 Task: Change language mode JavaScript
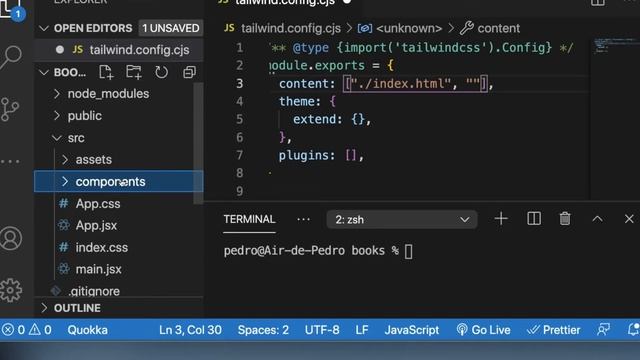(x=411, y=330)
